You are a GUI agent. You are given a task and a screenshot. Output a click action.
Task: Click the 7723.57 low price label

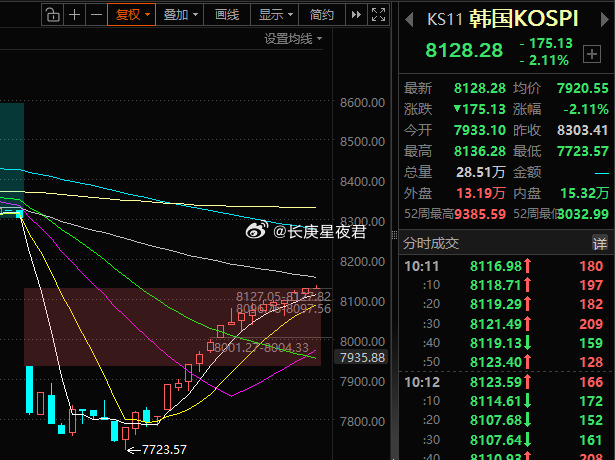point(164,449)
